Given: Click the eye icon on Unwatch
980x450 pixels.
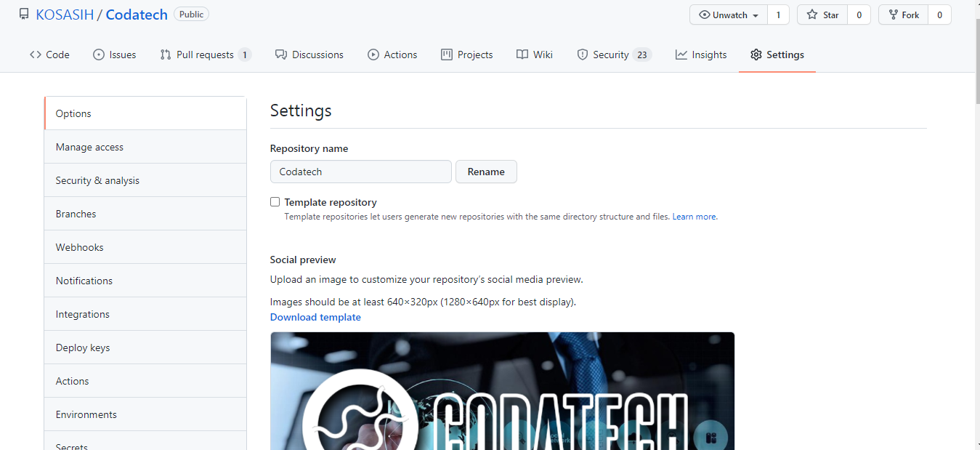Looking at the screenshot, I should [705, 15].
